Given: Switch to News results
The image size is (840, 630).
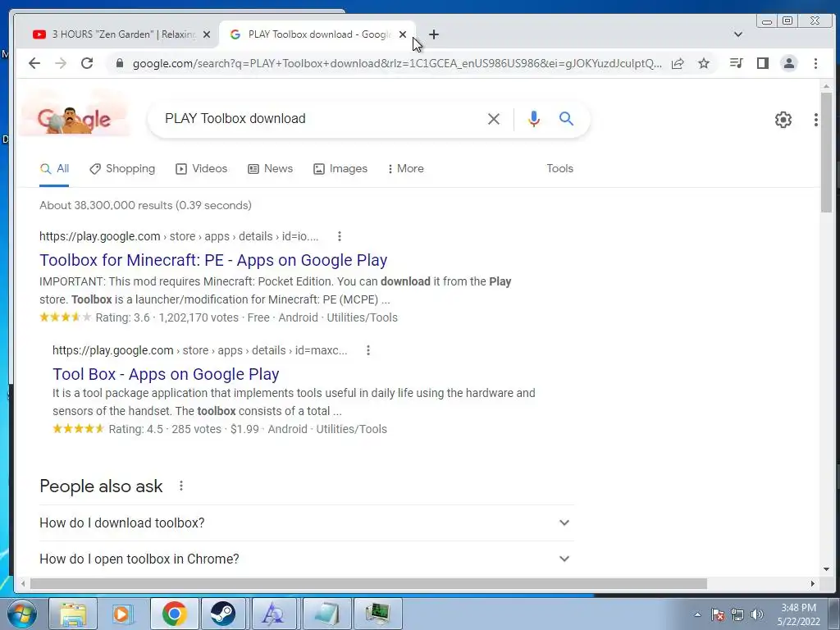Looking at the screenshot, I should (x=270, y=169).
